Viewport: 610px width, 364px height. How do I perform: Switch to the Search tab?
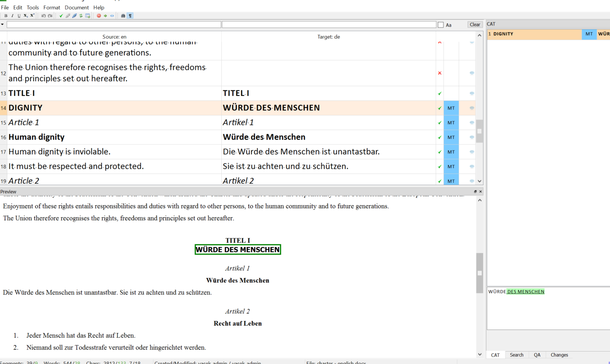(x=517, y=355)
